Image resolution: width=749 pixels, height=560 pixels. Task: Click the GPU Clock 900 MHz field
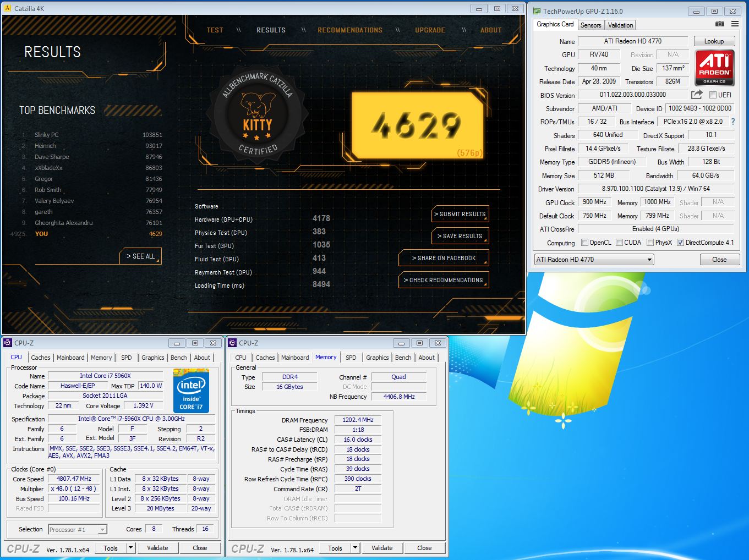[x=594, y=202]
